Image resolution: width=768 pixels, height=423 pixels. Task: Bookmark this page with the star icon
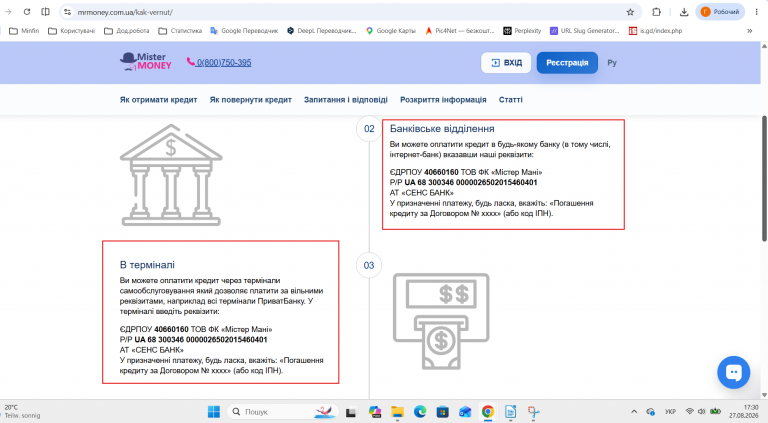click(x=630, y=12)
